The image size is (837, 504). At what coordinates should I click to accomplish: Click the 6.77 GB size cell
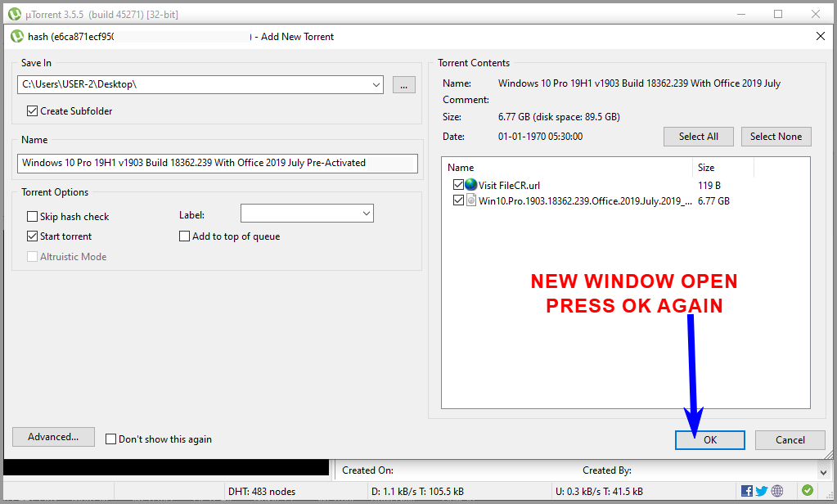pyautogui.click(x=713, y=201)
